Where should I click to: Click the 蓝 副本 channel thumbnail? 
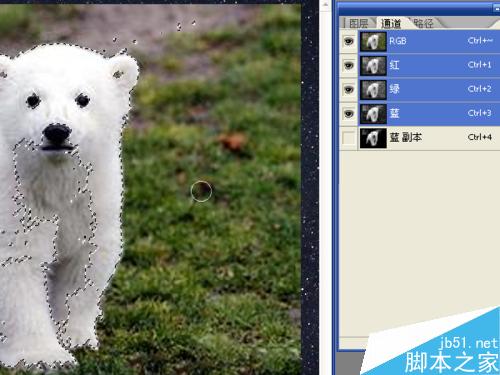coord(373,138)
